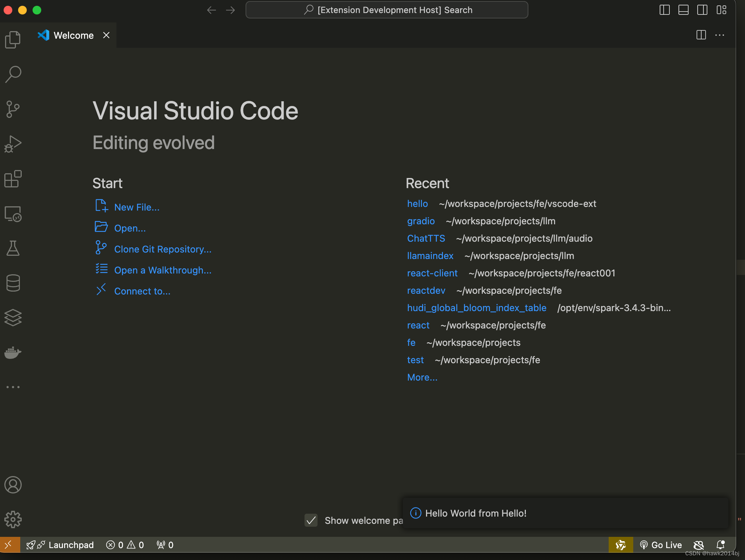Open recent project fe
This screenshot has width=745, height=560.
[x=411, y=343]
